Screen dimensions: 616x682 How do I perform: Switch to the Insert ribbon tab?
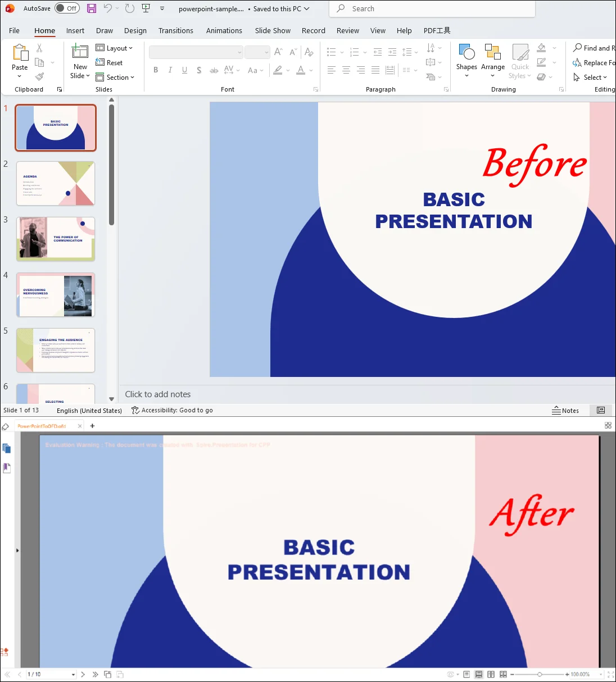[x=75, y=30]
